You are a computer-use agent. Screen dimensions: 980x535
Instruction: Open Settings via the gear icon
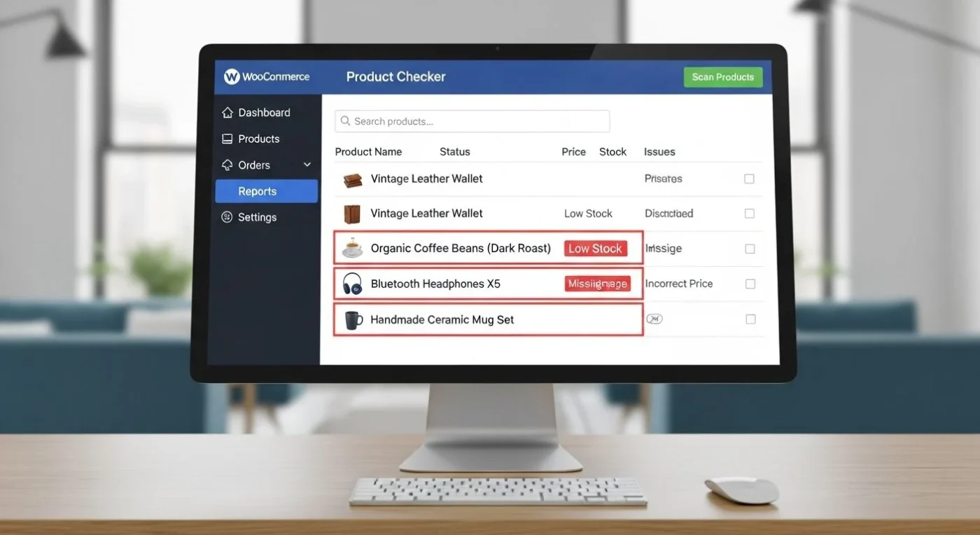click(x=227, y=217)
